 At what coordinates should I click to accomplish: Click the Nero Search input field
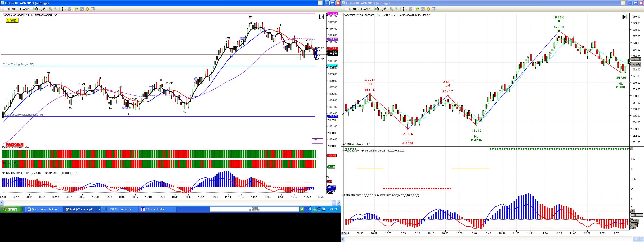coord(254,209)
